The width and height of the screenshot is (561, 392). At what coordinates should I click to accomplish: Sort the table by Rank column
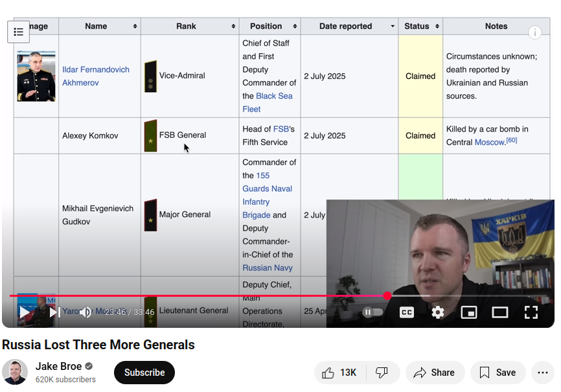click(190, 26)
